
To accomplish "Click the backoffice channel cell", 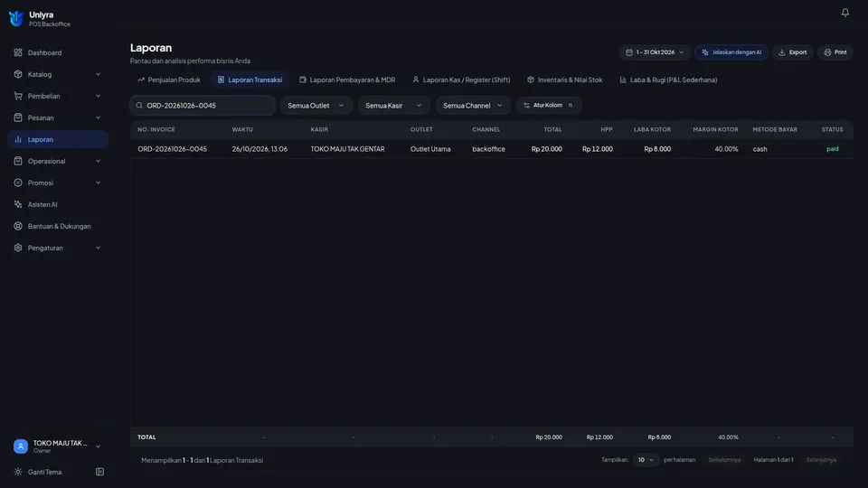I will pyautogui.click(x=488, y=149).
